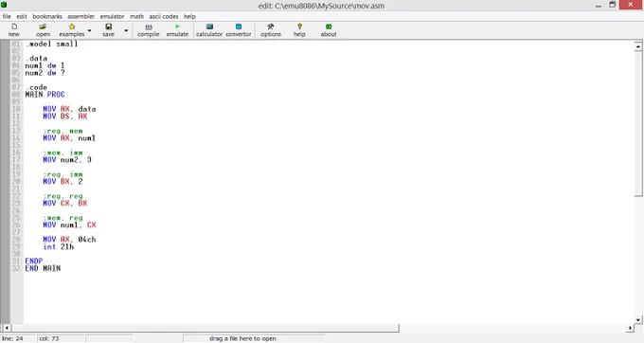
Task: Click the '.data' directive line
Action: [x=37, y=59]
